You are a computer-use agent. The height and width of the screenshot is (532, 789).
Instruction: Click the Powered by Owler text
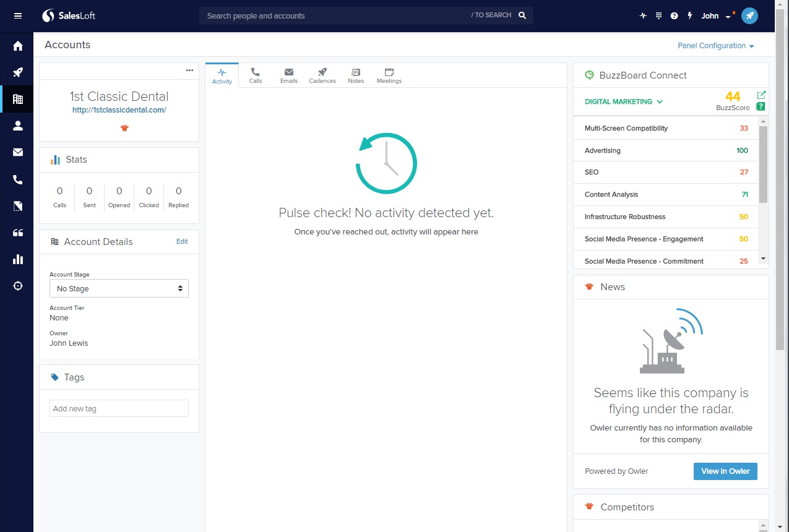point(616,471)
